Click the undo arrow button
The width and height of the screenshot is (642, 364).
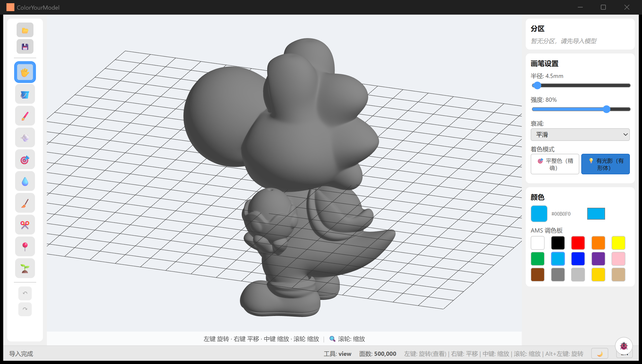click(x=25, y=293)
